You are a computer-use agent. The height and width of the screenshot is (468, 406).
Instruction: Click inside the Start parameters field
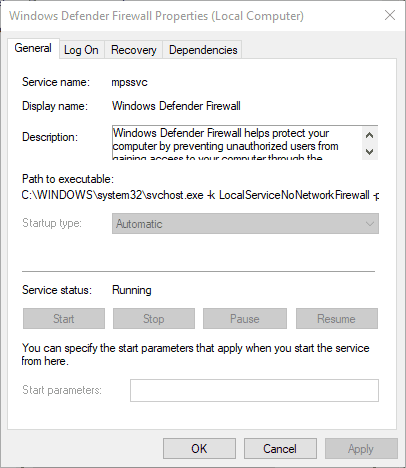[254, 390]
